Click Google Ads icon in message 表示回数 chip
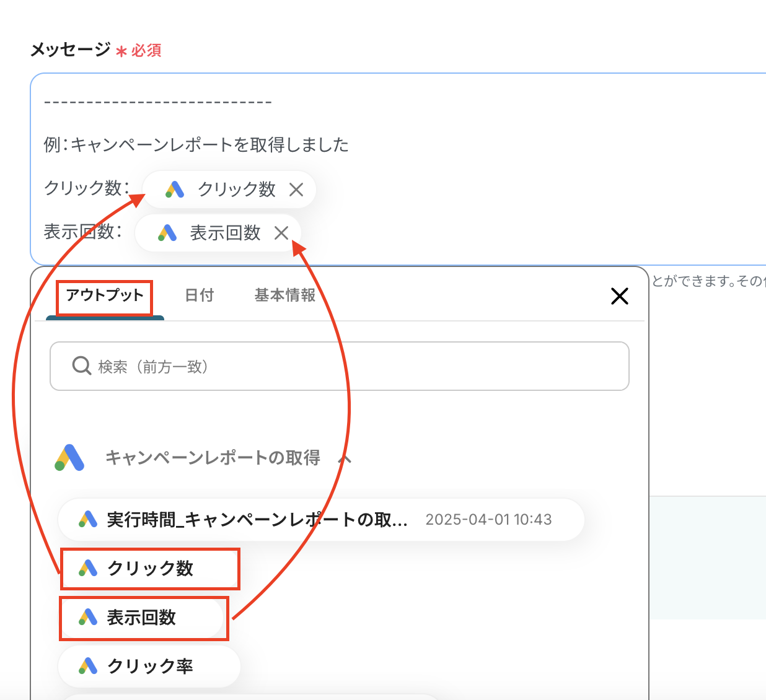This screenshot has width=766, height=700. coord(167,233)
